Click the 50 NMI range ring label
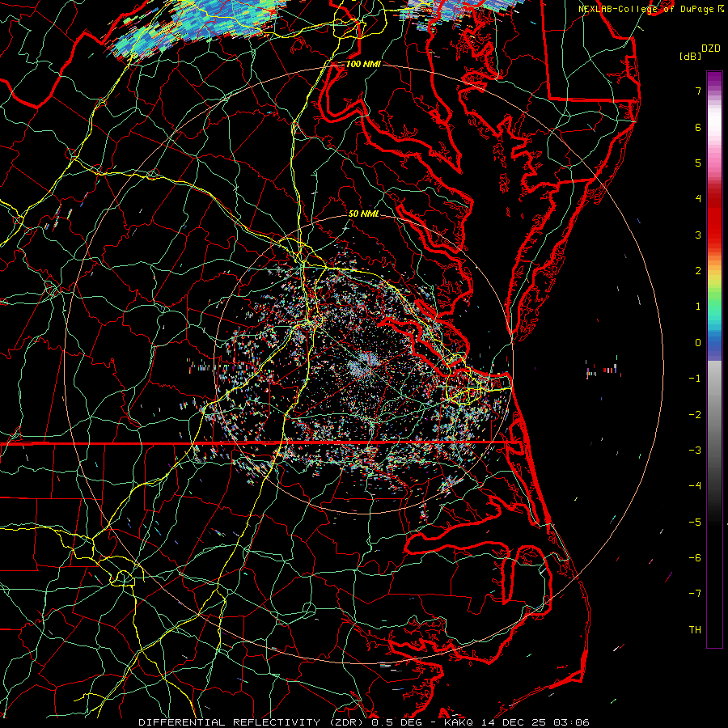Viewport: 728px width, 728px height. pyautogui.click(x=363, y=214)
